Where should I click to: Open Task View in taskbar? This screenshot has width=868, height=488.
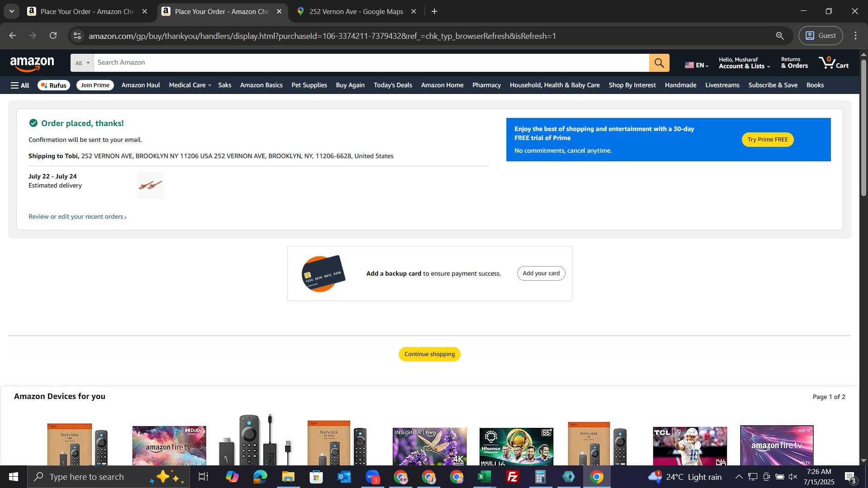tap(203, 477)
